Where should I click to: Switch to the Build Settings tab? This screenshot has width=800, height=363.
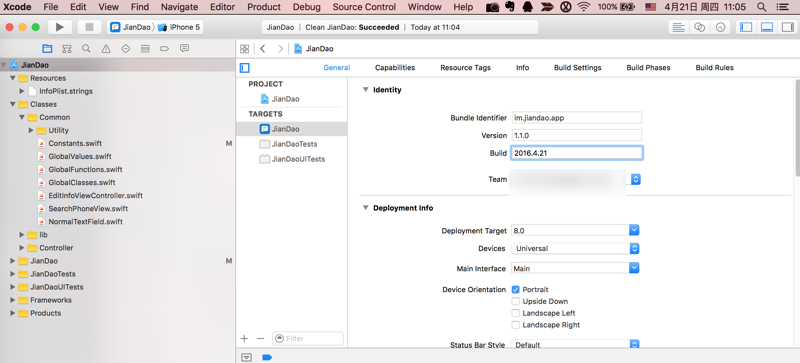point(578,67)
